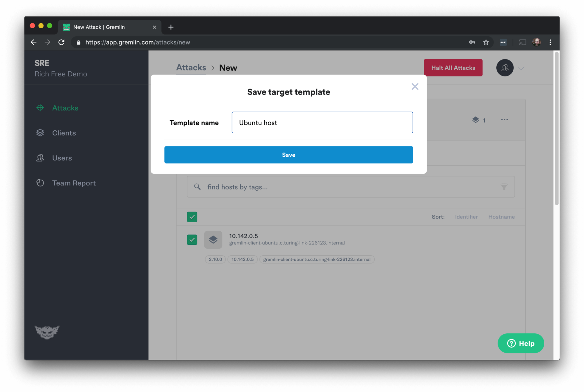Close the Save target template dialog
The height and width of the screenshot is (392, 584).
tap(415, 87)
